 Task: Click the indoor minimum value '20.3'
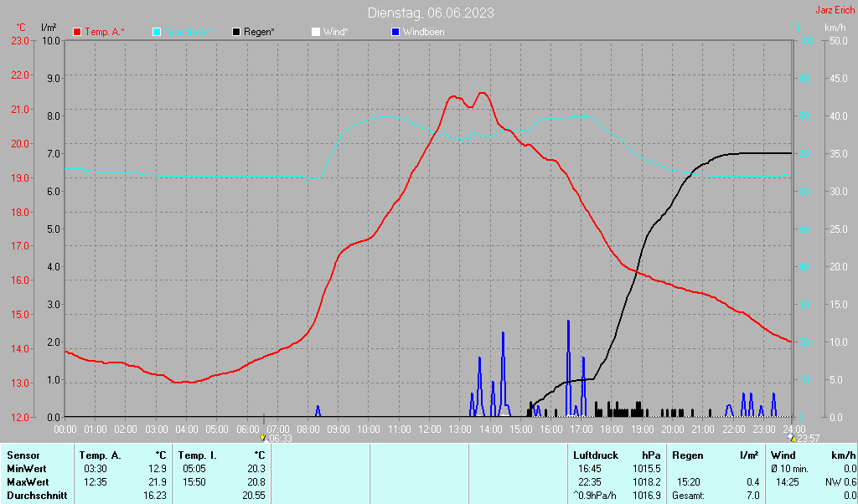click(x=256, y=469)
